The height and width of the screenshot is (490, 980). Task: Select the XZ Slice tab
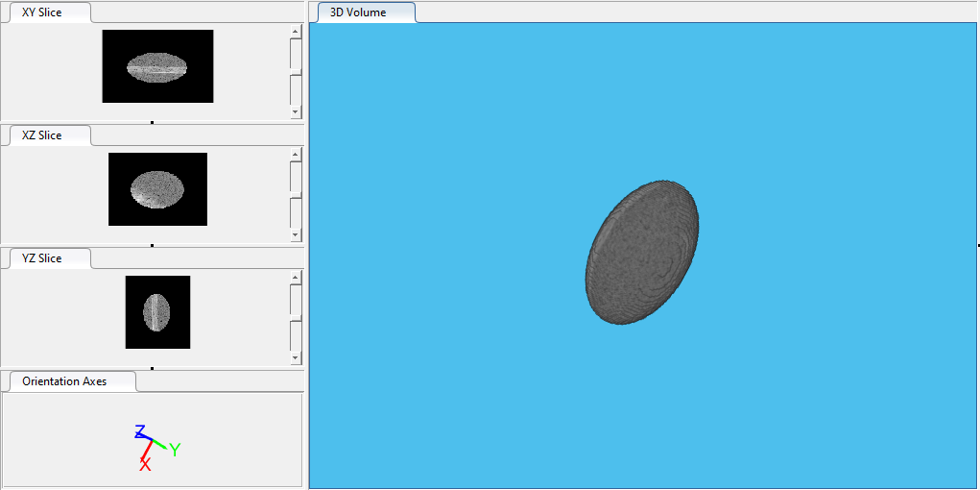[x=42, y=135]
